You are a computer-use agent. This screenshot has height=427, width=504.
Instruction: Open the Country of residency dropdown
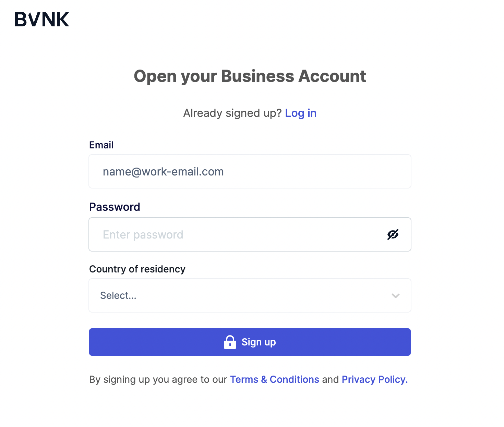click(250, 295)
